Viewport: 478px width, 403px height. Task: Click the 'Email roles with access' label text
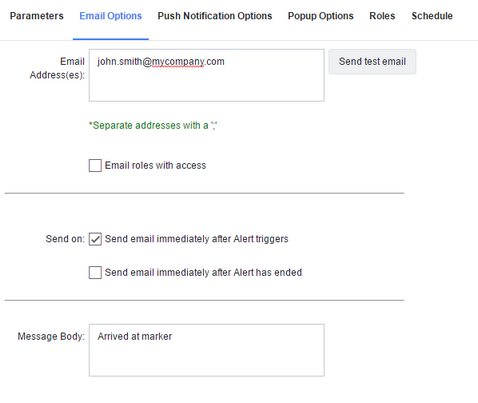pos(155,165)
